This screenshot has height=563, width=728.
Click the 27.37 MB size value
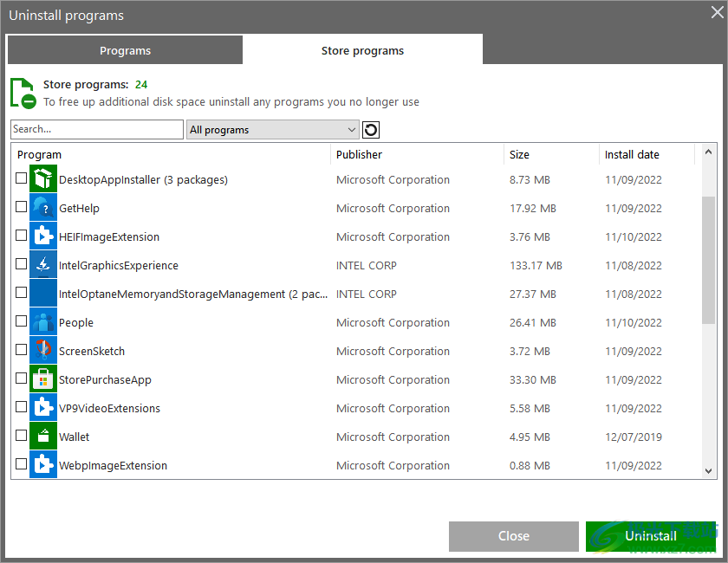(x=532, y=294)
